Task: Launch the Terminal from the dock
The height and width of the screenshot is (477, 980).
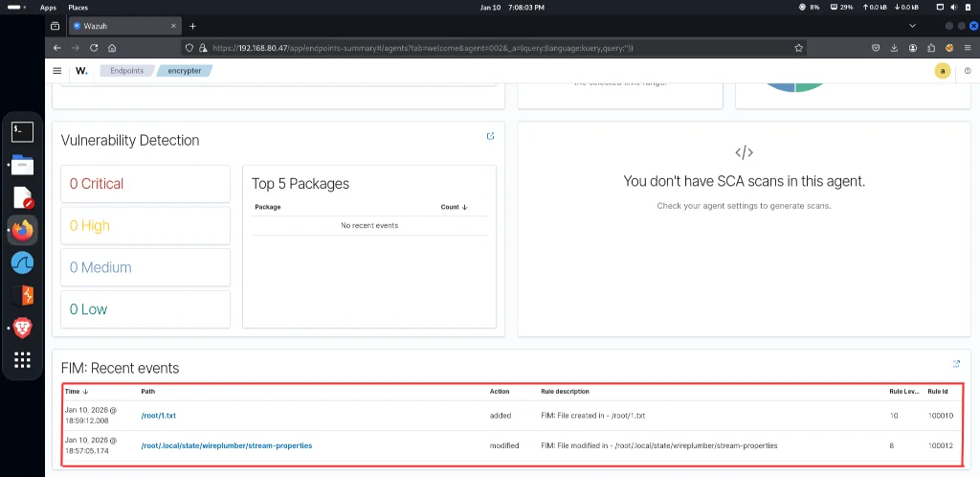Action: coord(23,132)
